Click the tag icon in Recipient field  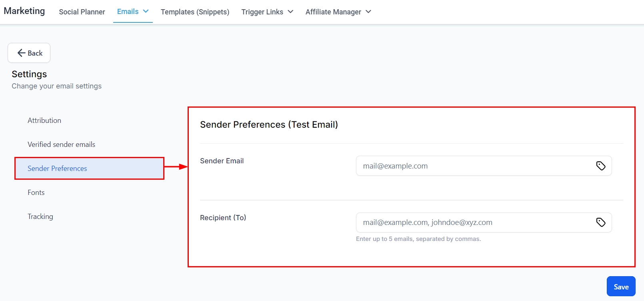(x=601, y=222)
